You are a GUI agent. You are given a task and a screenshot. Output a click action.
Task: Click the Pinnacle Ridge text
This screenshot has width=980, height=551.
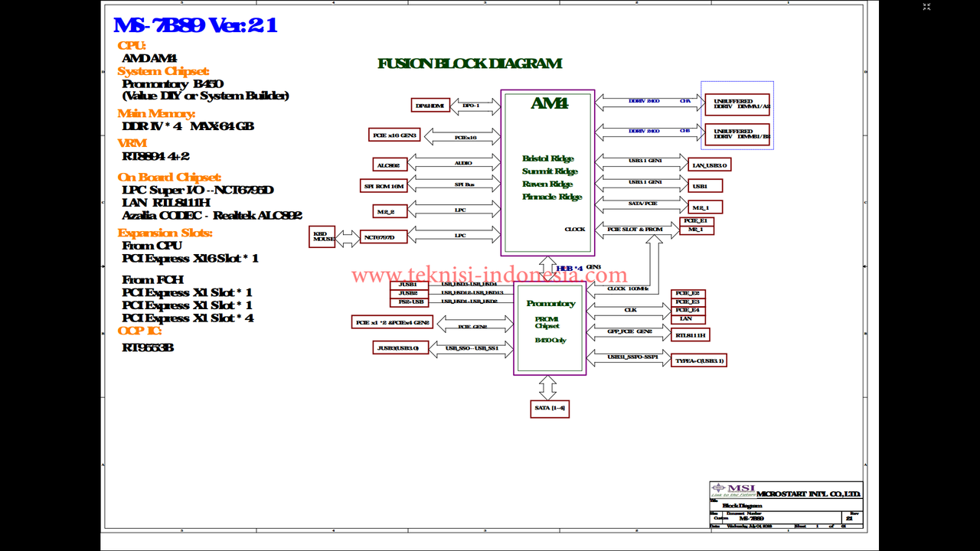[552, 197]
